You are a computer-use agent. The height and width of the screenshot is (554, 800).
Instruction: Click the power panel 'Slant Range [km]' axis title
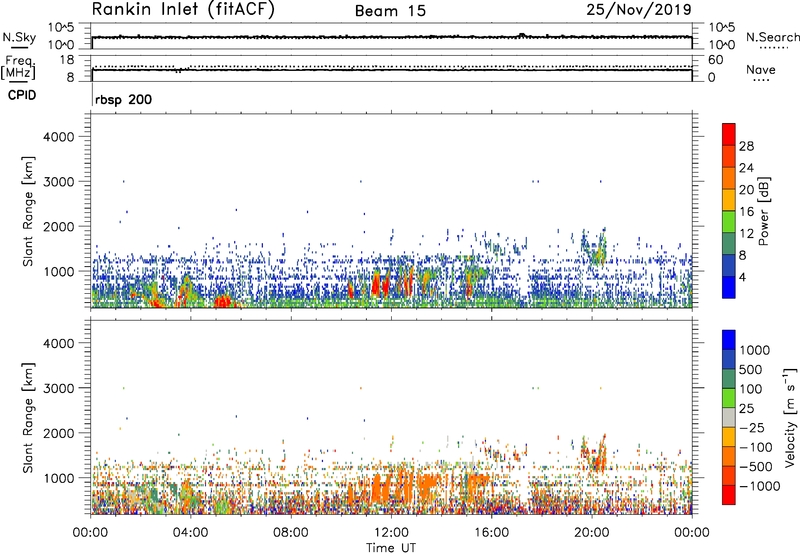pyautogui.click(x=28, y=211)
